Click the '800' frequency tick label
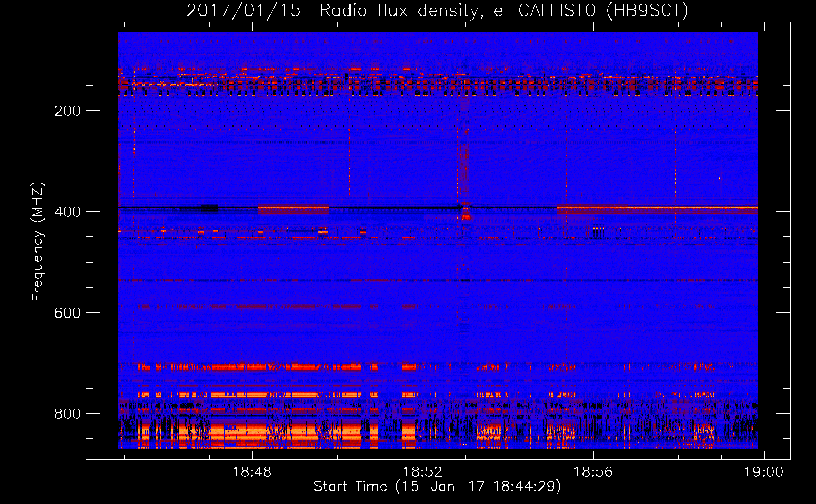The height and width of the screenshot is (504, 816). point(68,414)
